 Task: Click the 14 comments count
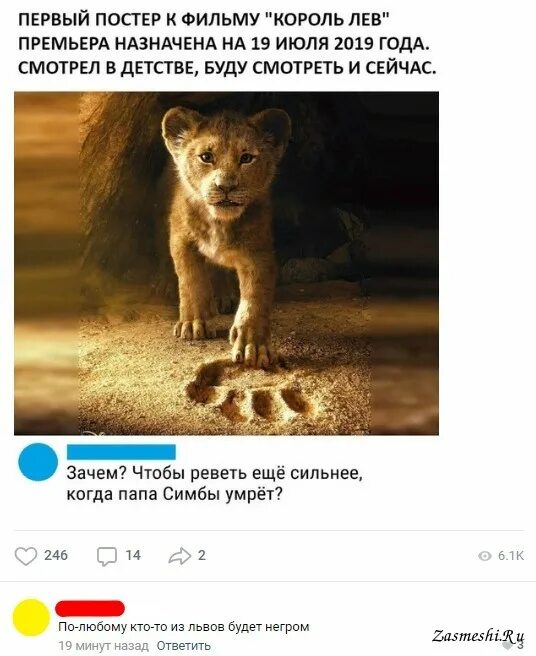pyautogui.click(x=133, y=555)
